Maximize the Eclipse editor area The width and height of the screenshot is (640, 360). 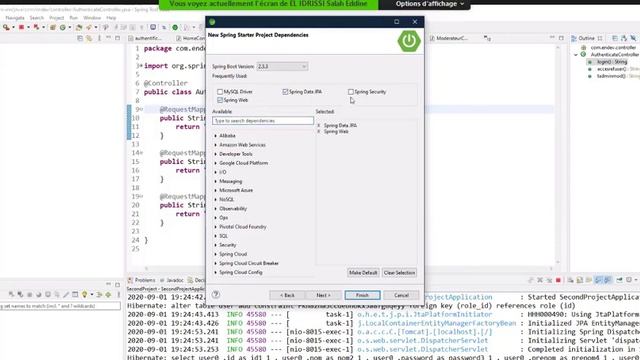pos(561,38)
